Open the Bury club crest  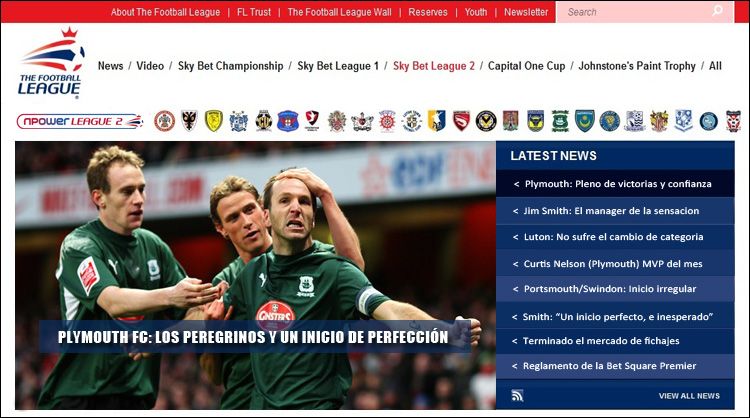click(239, 121)
